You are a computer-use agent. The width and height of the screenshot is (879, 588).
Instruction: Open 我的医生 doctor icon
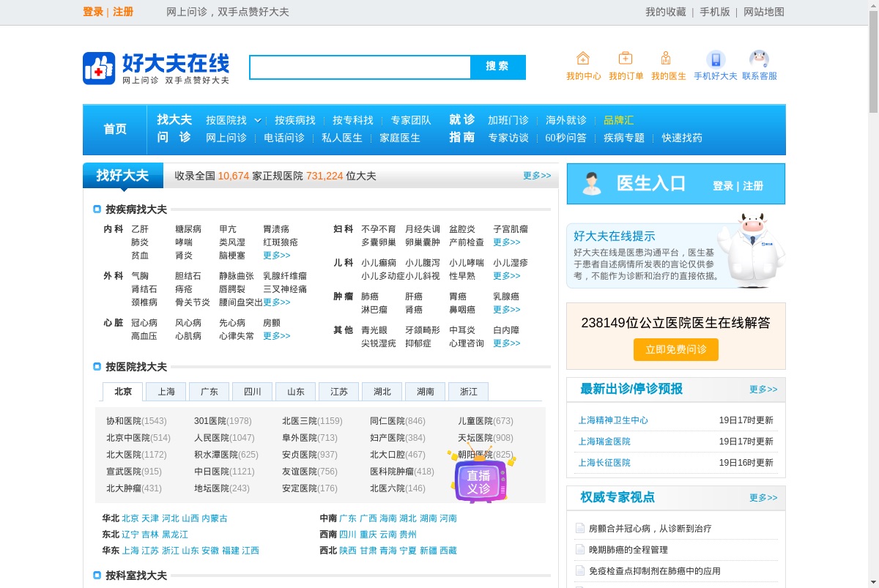coord(666,59)
